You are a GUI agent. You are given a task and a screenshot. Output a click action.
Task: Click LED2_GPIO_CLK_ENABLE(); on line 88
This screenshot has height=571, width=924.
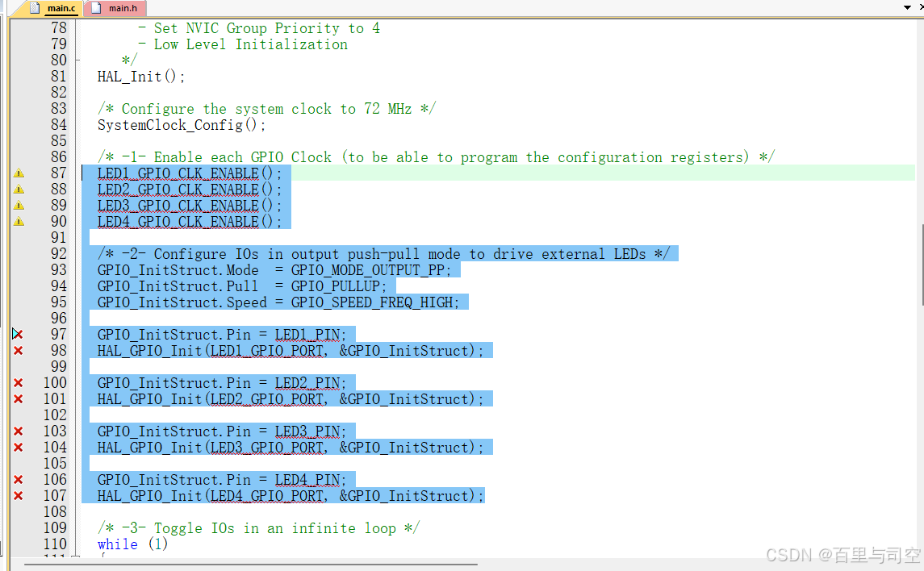tap(189, 189)
